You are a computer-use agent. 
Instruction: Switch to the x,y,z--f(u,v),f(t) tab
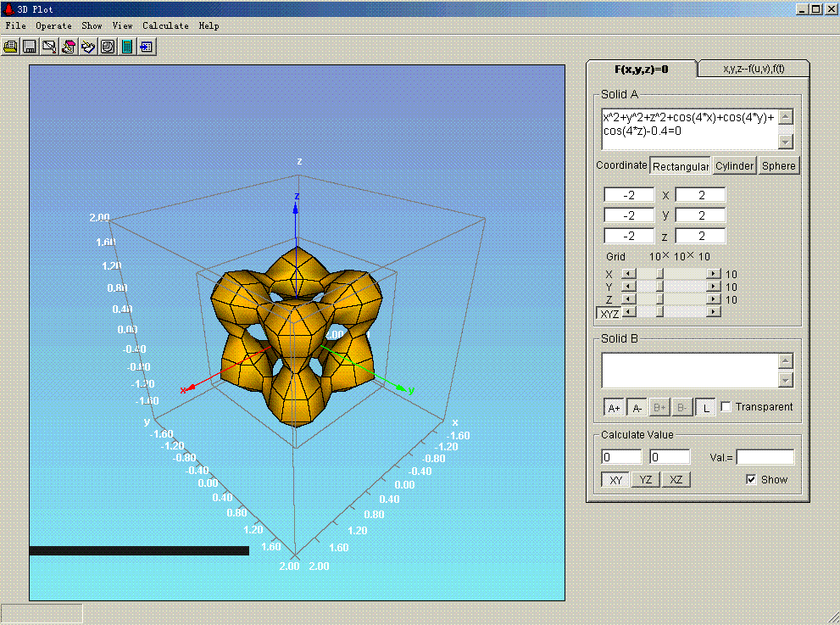754,69
